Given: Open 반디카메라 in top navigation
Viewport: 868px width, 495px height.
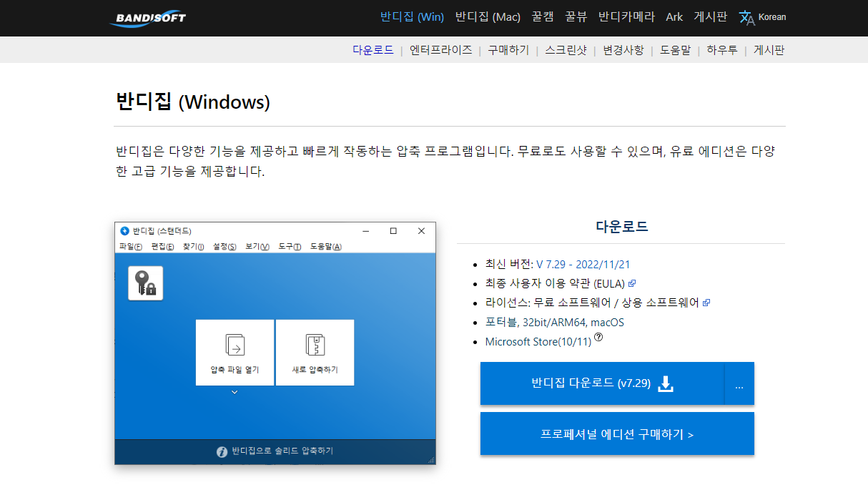Looking at the screenshot, I should (x=626, y=17).
